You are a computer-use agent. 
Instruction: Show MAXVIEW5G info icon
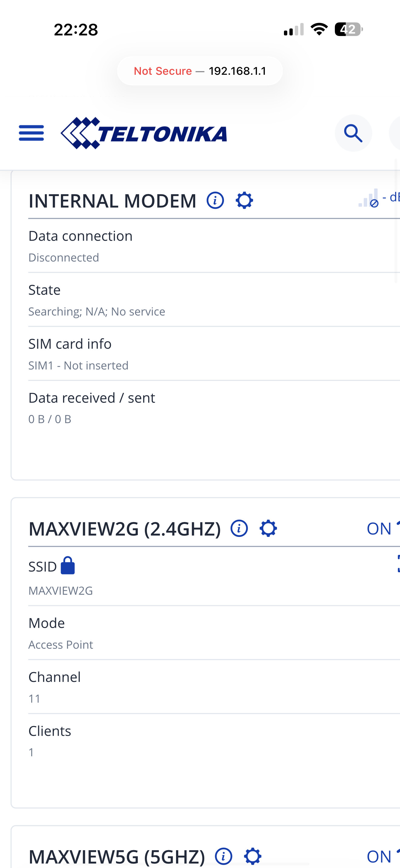[x=224, y=856]
